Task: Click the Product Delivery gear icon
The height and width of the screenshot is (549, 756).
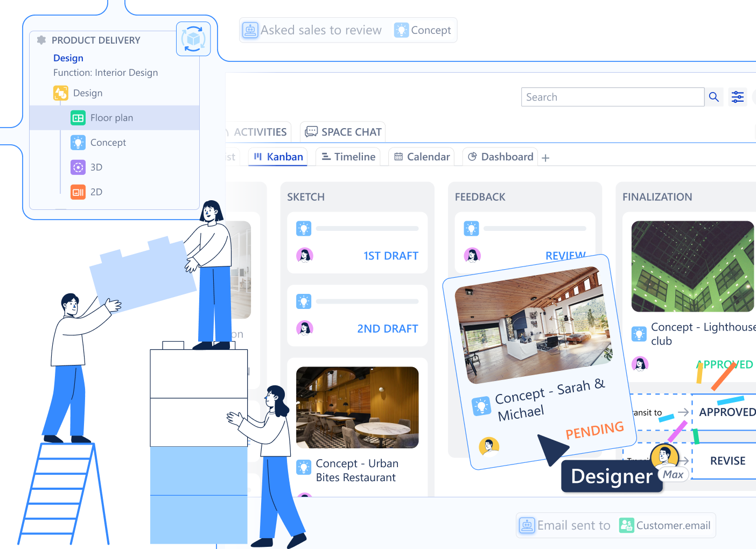Action: pyautogui.click(x=41, y=40)
